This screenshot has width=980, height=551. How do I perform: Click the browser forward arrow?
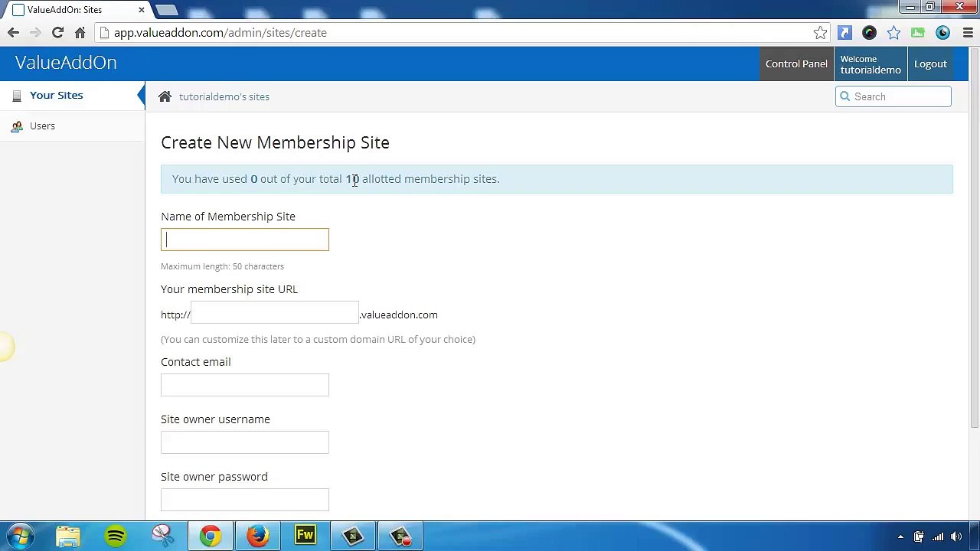pyautogui.click(x=34, y=33)
